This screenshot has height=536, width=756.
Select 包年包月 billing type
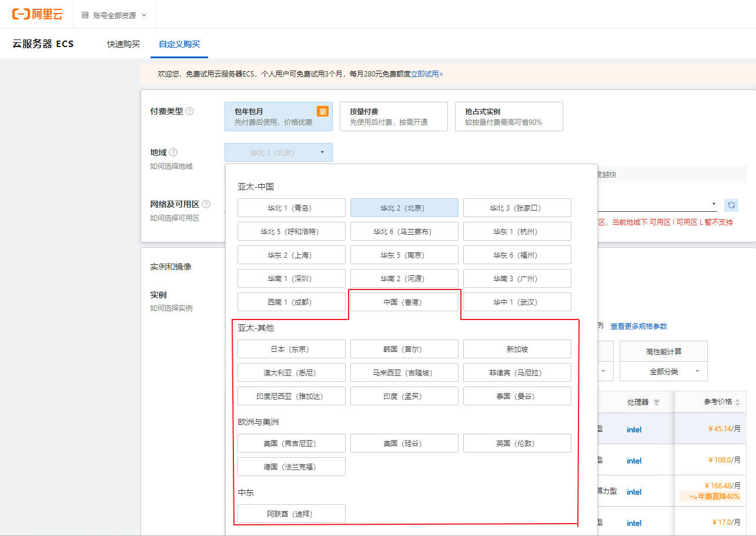279,116
